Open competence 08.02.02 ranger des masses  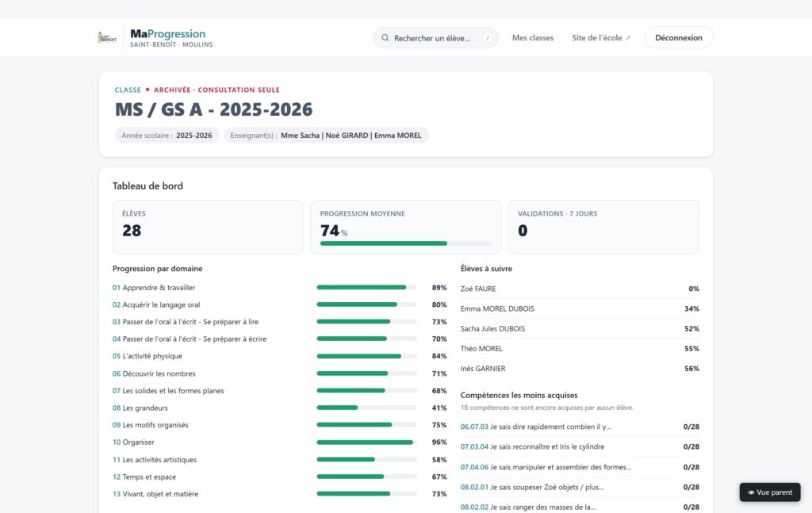click(580, 507)
